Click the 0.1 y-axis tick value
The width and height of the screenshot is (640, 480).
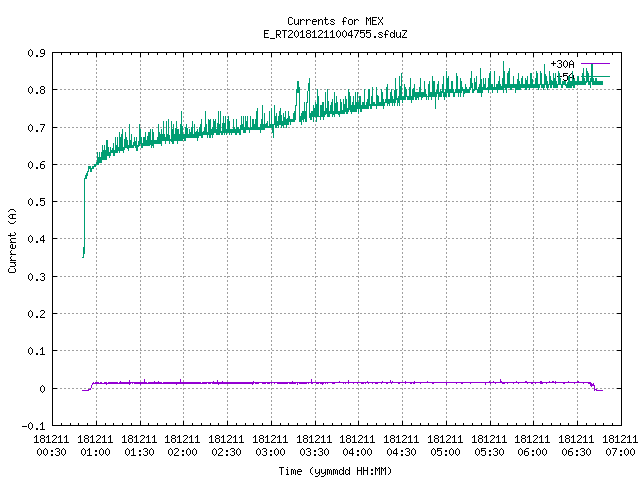(x=36, y=351)
